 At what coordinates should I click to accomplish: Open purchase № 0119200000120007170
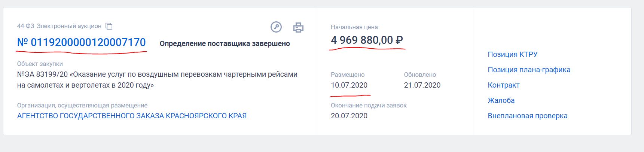(x=82, y=42)
